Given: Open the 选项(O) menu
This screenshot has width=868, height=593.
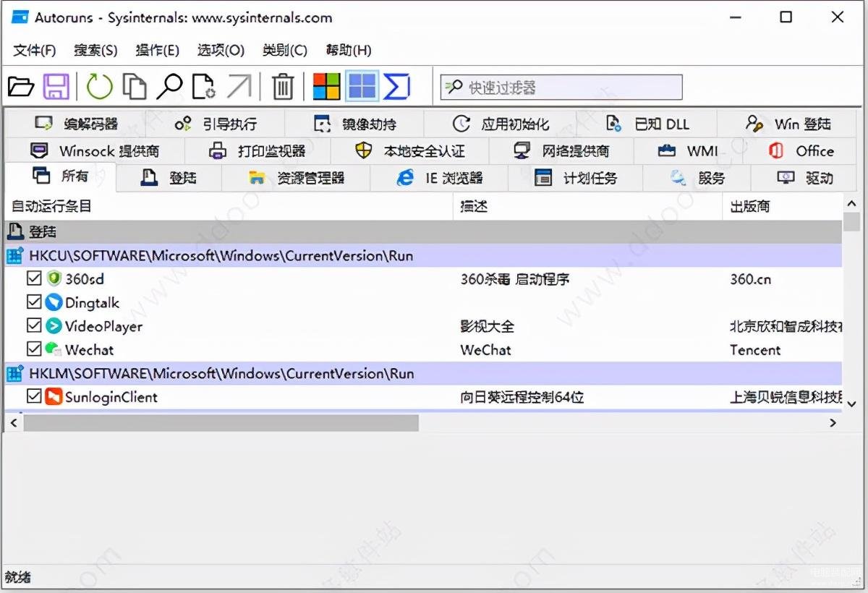Looking at the screenshot, I should (x=221, y=50).
